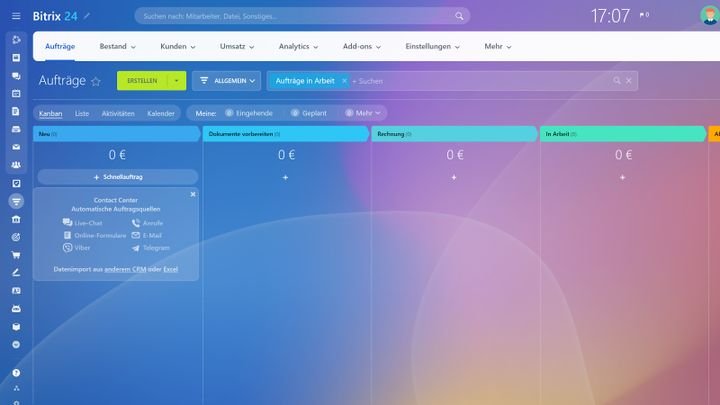Open the Viber source link
Viewport: 720px width, 405px height.
coord(76,248)
